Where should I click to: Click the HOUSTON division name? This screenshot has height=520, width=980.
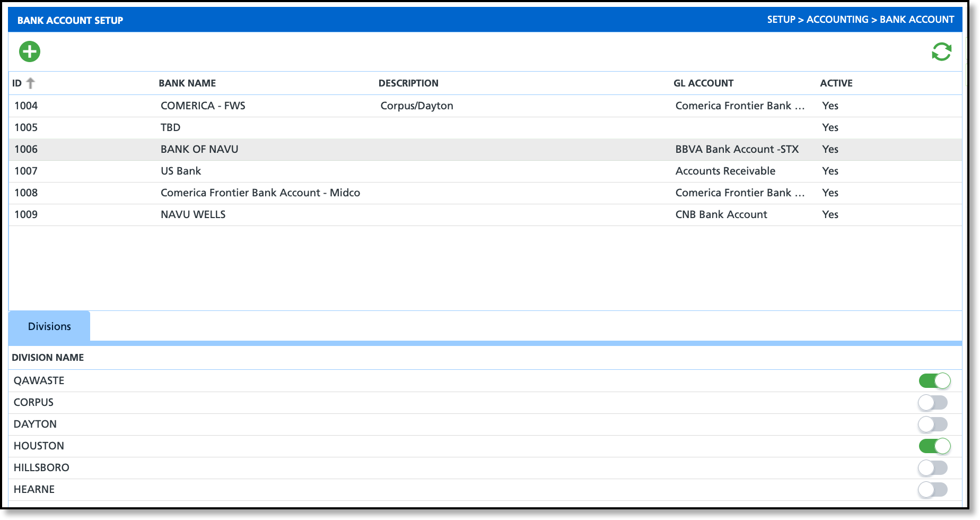click(39, 446)
